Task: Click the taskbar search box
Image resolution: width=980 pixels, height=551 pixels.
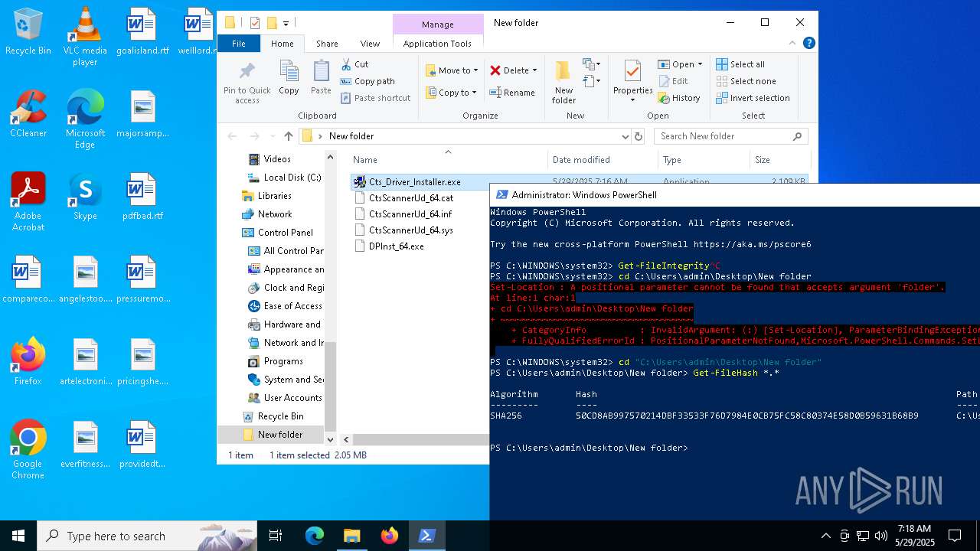Action: tap(147, 536)
